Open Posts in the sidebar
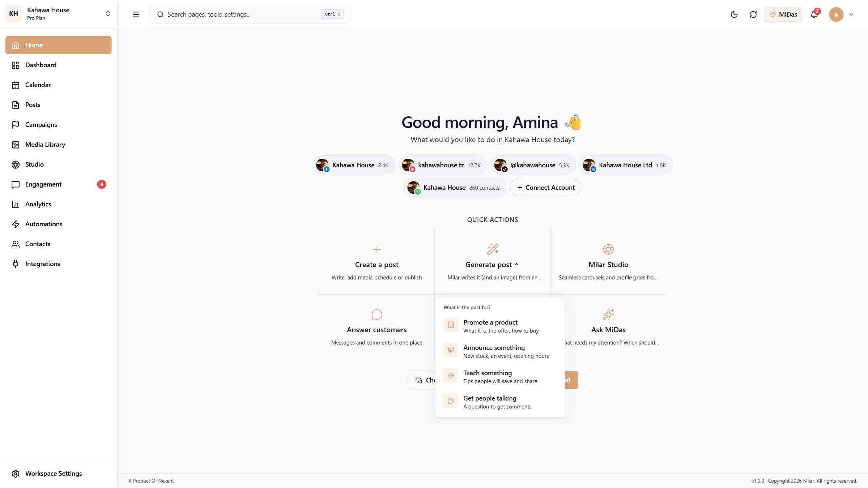Viewport: 868px width, 488px height. [58, 105]
